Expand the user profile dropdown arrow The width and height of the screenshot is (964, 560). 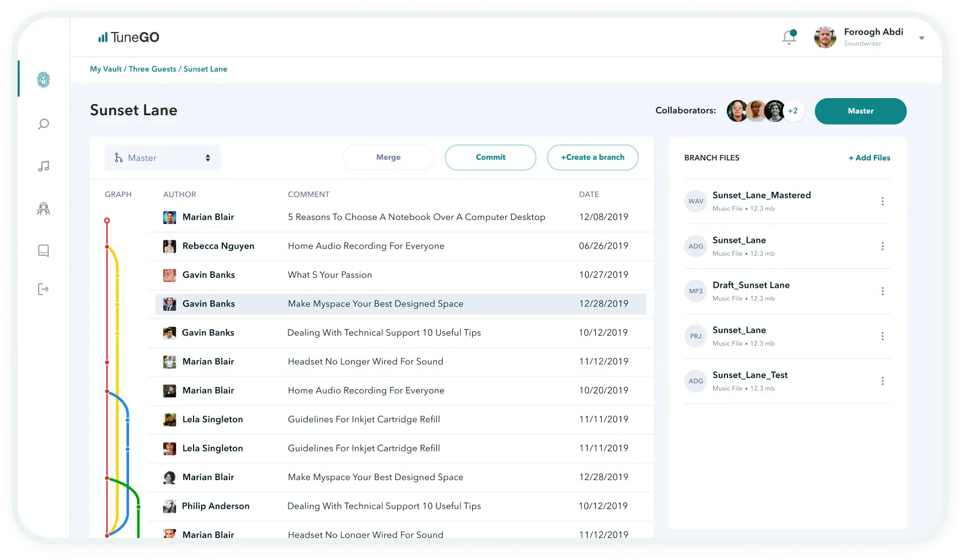922,38
